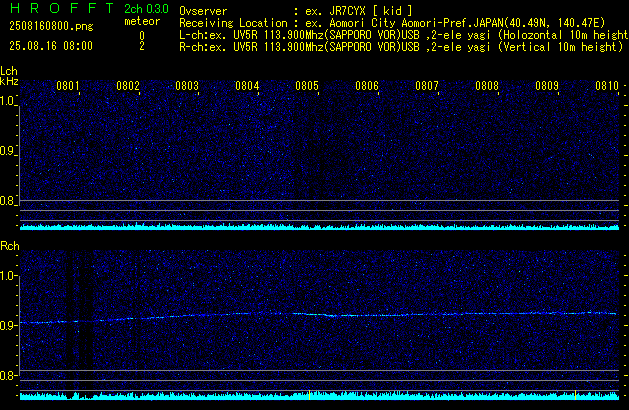629x410 pixels.
Task: Click the Ovserver JR7CYX line
Action: pyautogui.click(x=296, y=11)
